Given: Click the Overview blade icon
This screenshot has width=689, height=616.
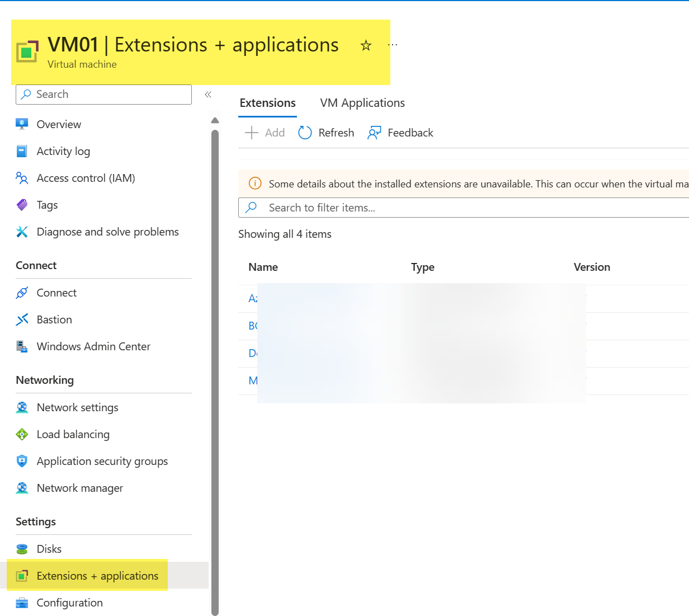Looking at the screenshot, I should pyautogui.click(x=22, y=124).
